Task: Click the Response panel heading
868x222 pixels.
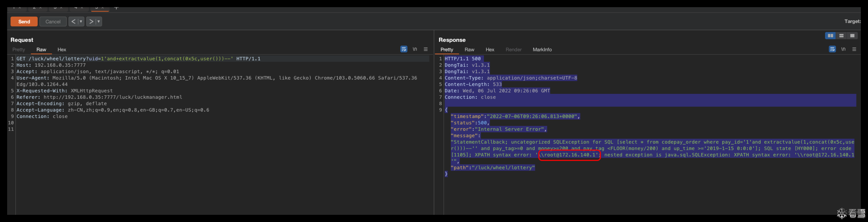Action: tap(452, 40)
